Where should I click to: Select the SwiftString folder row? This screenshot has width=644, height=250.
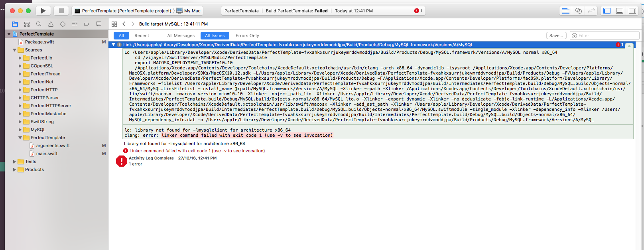[x=56, y=122]
